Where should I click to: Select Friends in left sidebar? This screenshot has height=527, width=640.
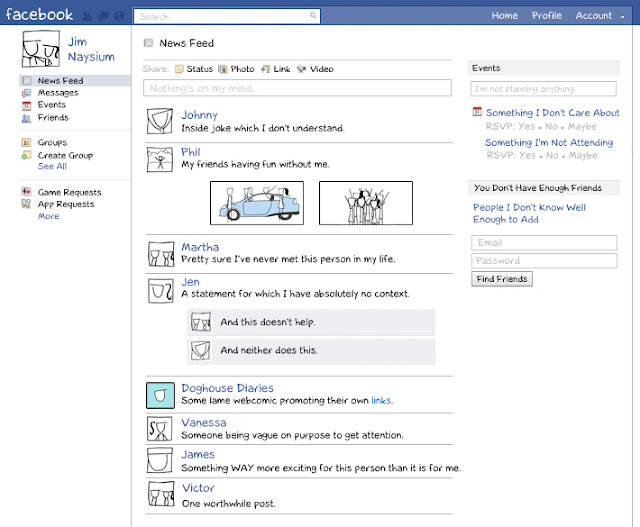(53, 118)
